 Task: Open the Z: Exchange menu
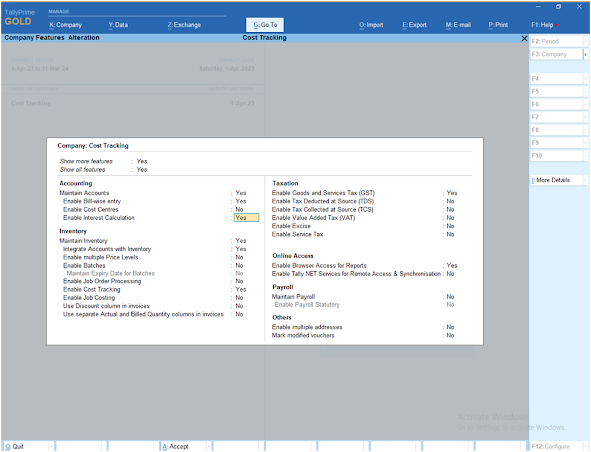point(184,25)
